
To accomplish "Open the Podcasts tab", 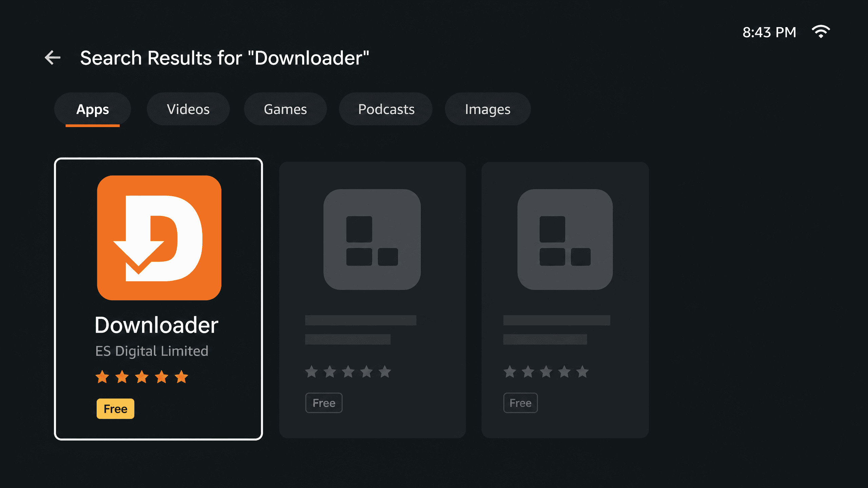I will point(386,109).
